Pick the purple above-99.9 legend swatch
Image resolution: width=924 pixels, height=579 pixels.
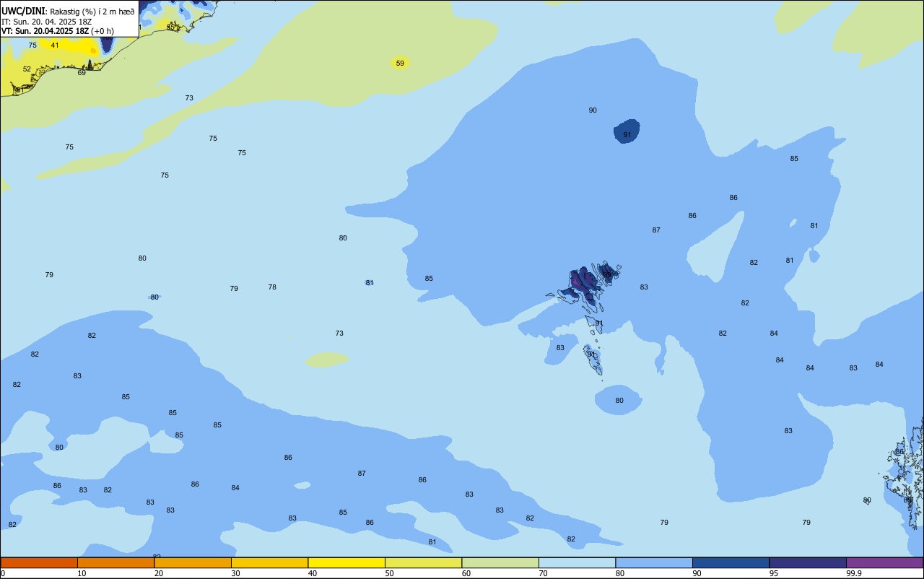885,562
